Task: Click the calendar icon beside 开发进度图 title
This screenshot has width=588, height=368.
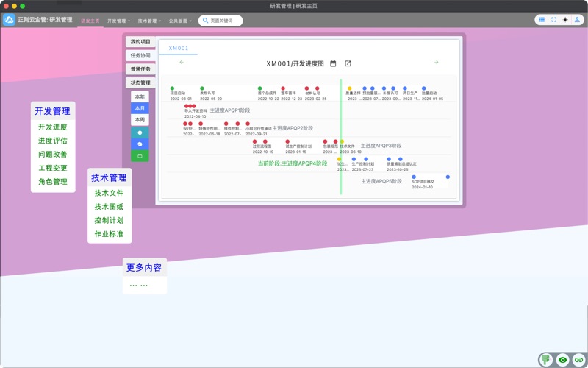Action: click(x=333, y=64)
